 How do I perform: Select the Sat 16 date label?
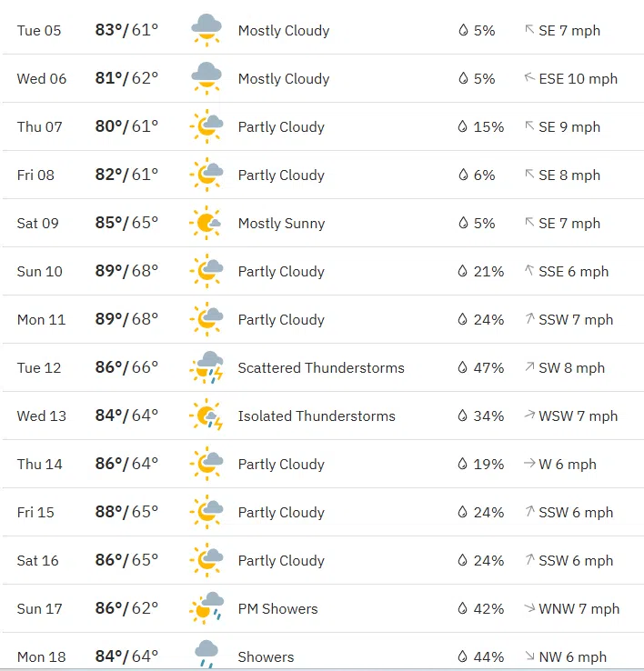point(38,560)
